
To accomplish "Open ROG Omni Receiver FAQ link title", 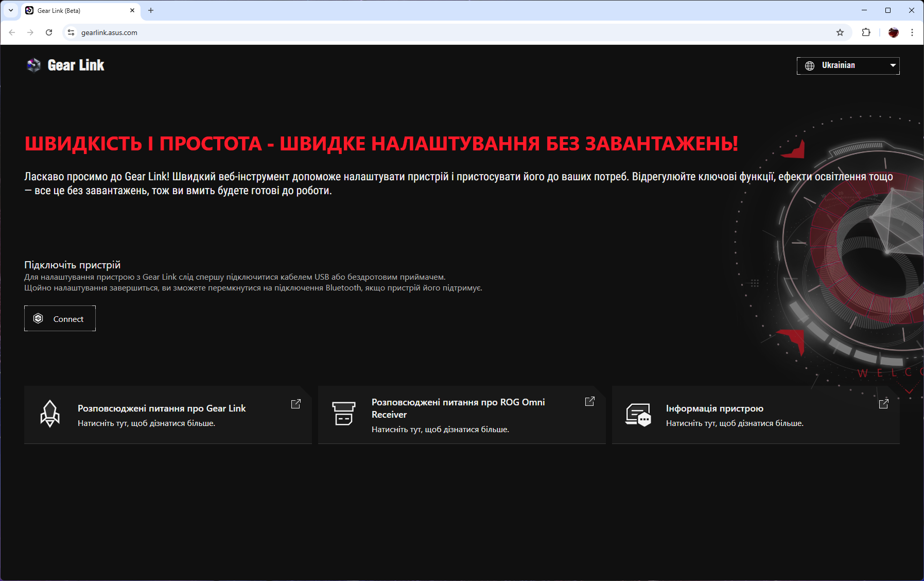I will (458, 408).
